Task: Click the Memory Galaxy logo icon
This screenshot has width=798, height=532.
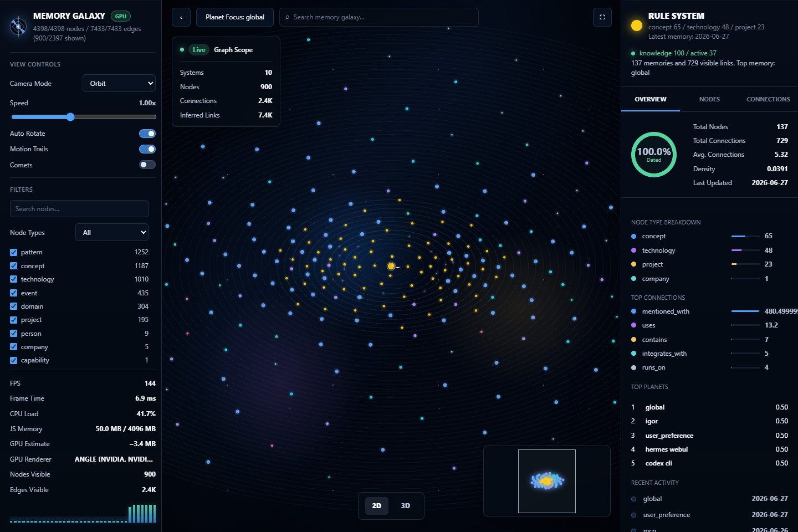Action: pyautogui.click(x=18, y=26)
